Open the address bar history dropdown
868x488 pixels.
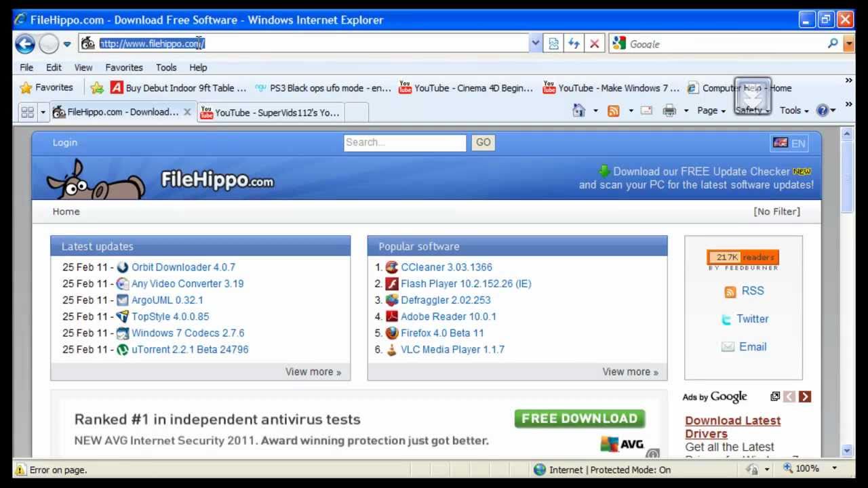click(x=536, y=43)
